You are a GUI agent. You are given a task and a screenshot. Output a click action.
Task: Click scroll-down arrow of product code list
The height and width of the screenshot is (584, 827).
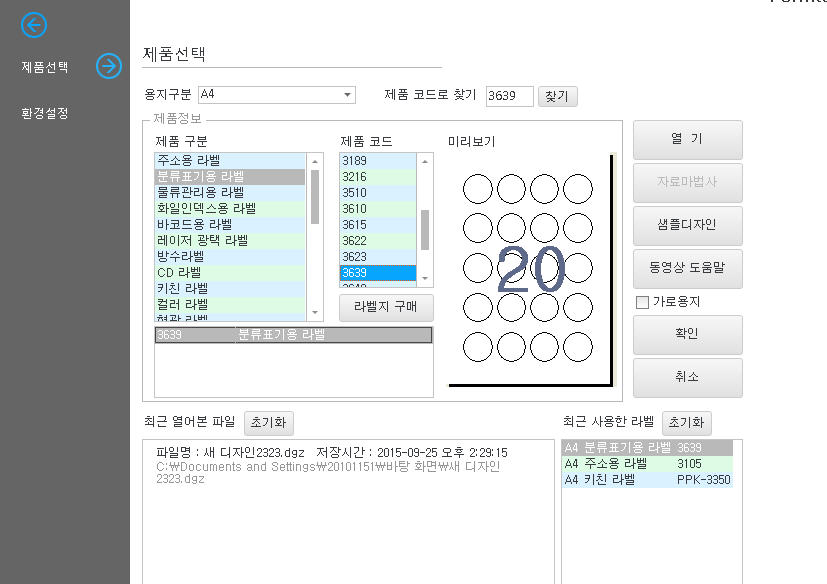point(425,278)
